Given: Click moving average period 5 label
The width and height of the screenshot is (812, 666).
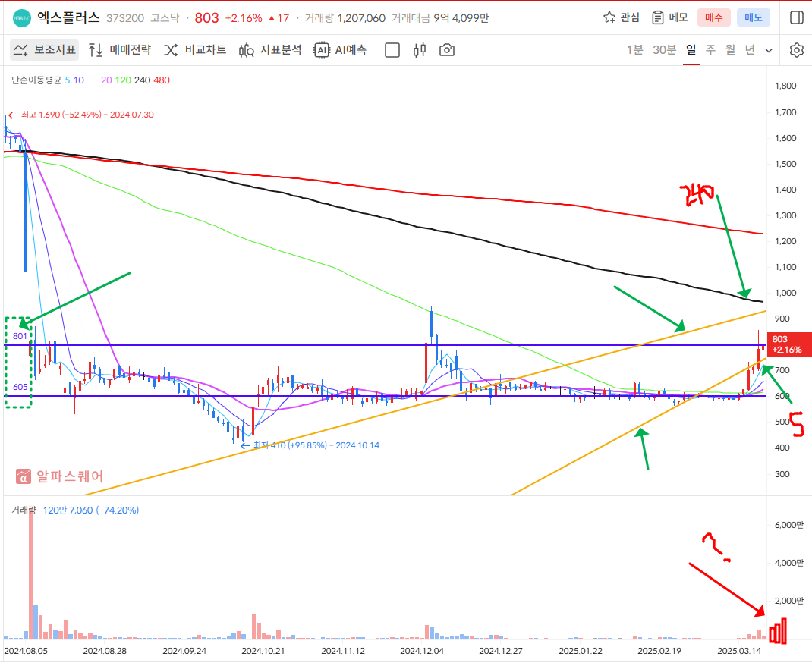Looking at the screenshot, I should [x=68, y=80].
